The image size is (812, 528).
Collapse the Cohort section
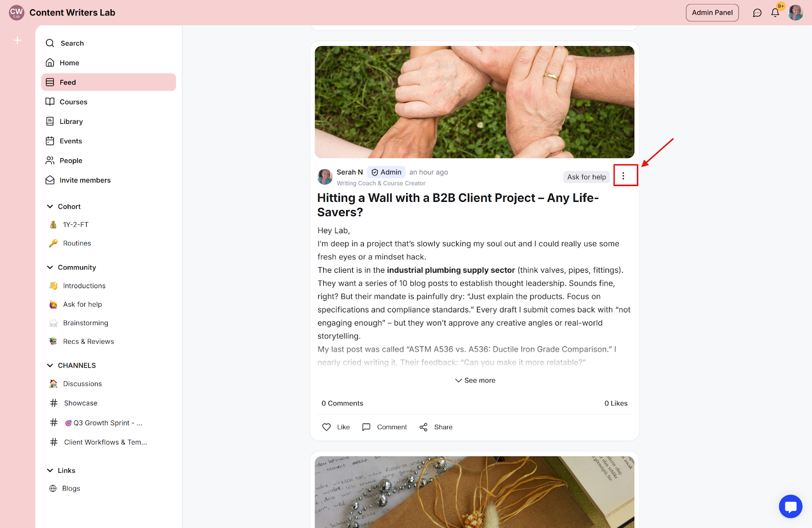(x=50, y=206)
